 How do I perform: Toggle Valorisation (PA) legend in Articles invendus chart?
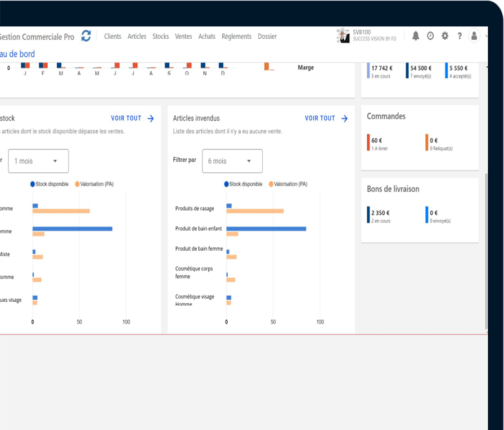[x=287, y=184]
